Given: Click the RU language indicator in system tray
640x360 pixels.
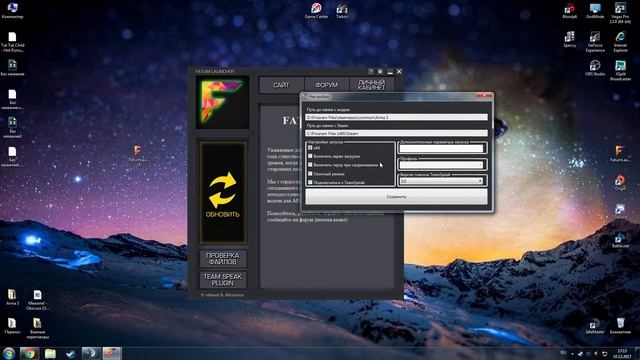Looking at the screenshot, I should coord(563,353).
